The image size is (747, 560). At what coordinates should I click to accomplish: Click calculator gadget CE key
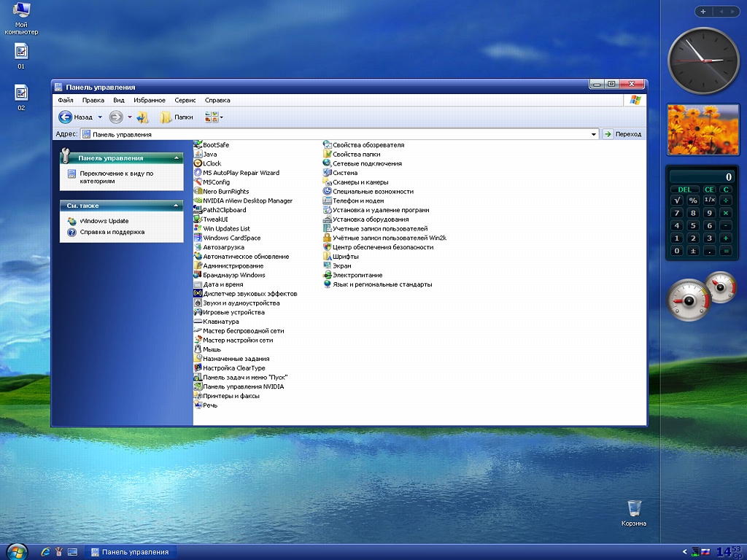[x=709, y=189]
